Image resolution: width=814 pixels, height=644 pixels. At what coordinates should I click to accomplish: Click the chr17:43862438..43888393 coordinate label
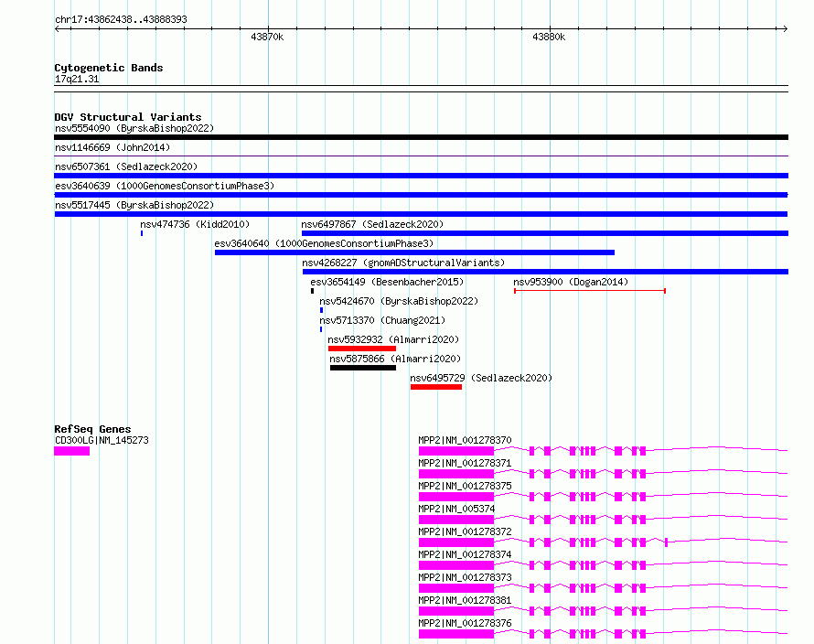point(121,20)
